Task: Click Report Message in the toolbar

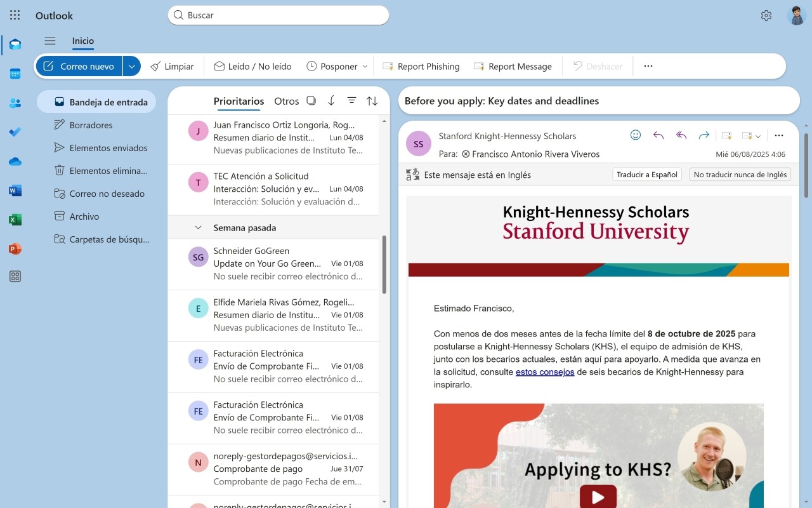Action: pos(513,66)
